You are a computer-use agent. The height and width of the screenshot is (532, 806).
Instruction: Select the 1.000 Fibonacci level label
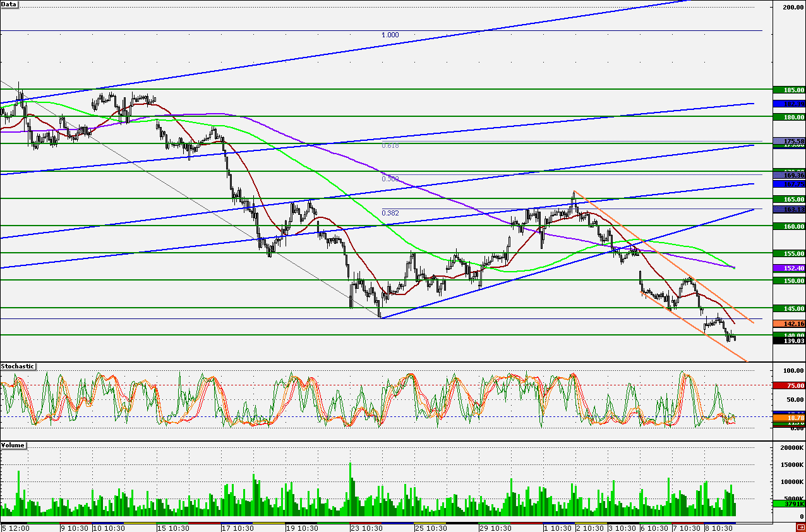click(390, 35)
